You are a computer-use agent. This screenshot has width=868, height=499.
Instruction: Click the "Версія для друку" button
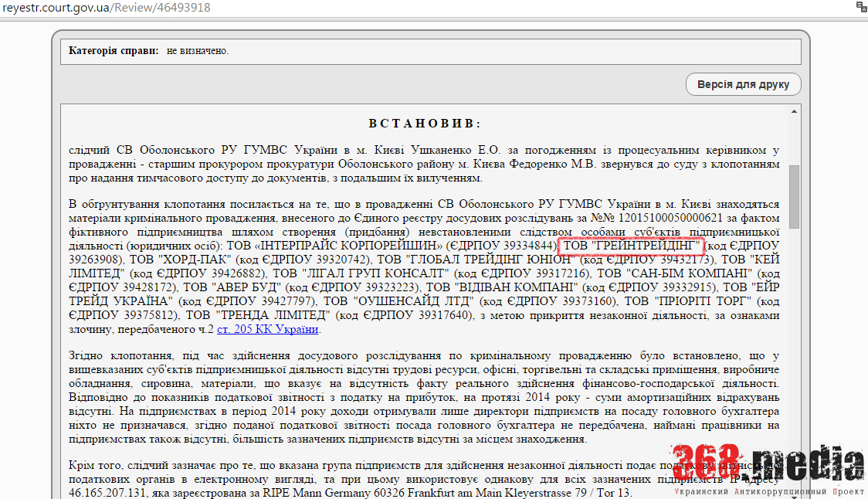coord(742,84)
